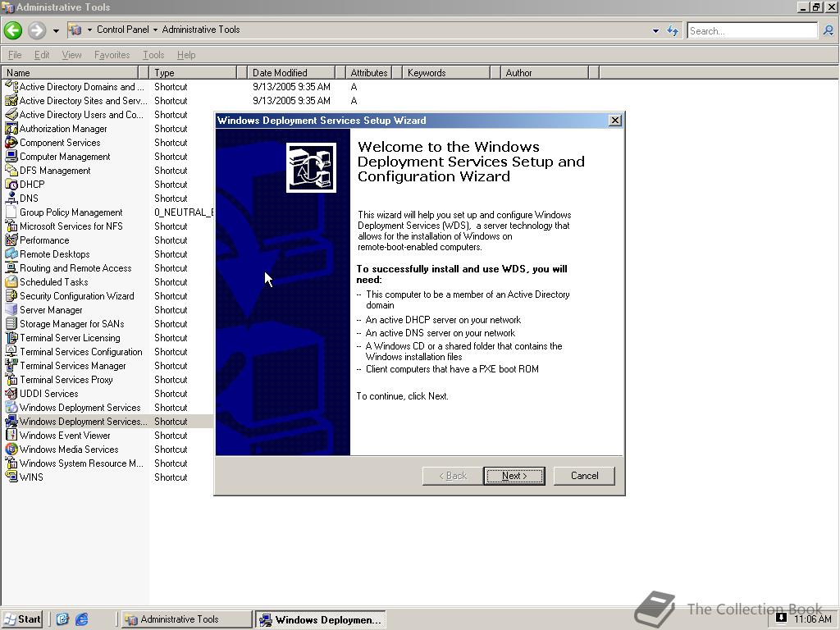The height and width of the screenshot is (630, 840).
Task: Click the Server Manager icon
Action: [11, 309]
